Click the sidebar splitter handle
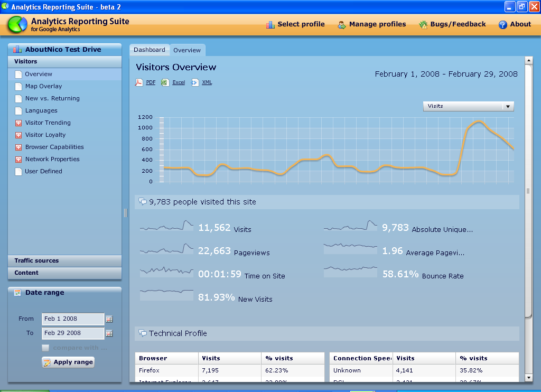This screenshot has height=392, width=541. [x=126, y=213]
